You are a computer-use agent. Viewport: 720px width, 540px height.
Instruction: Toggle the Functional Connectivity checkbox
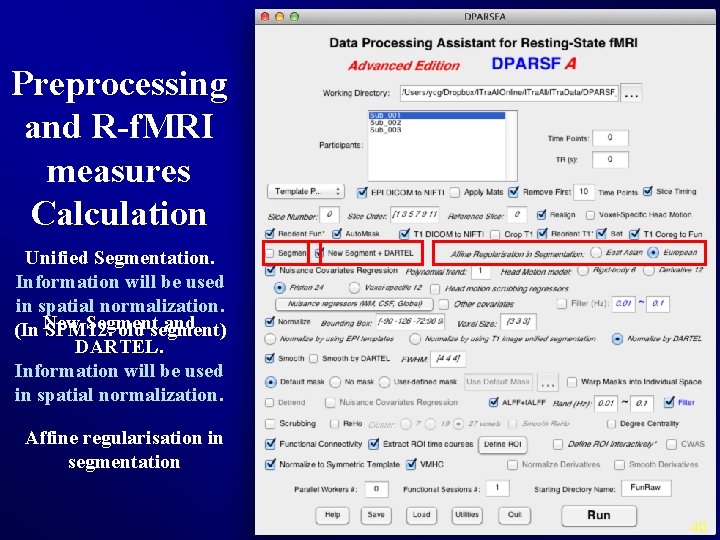270,444
